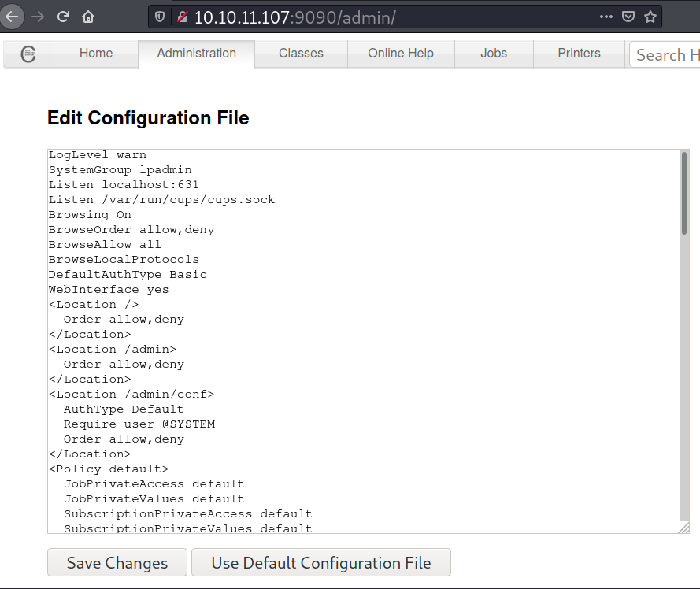
Task: View the Jobs tab
Action: 494,54
